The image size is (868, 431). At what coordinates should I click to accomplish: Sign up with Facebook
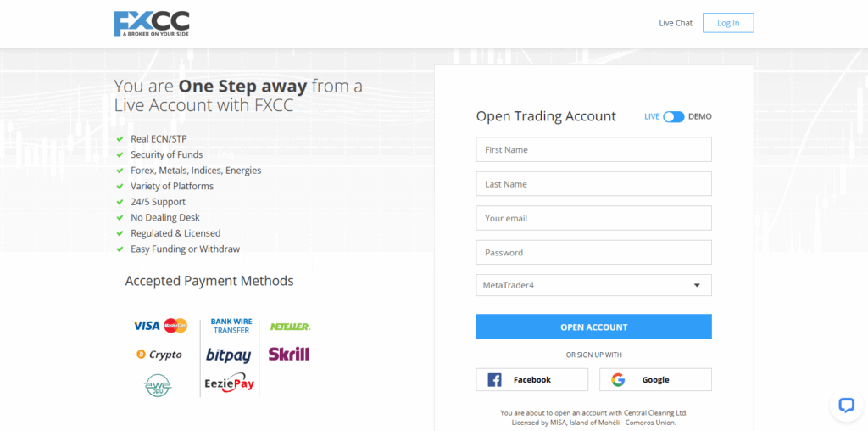coord(532,380)
